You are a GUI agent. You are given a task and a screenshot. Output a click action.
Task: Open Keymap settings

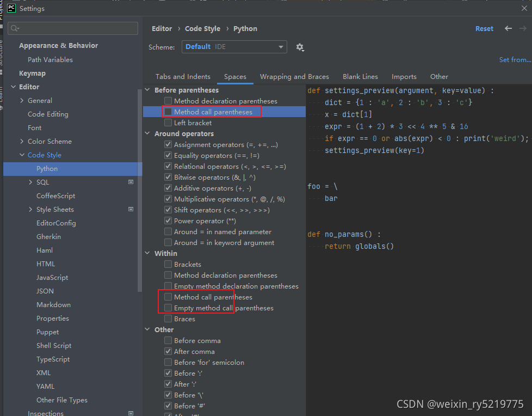tap(32, 74)
